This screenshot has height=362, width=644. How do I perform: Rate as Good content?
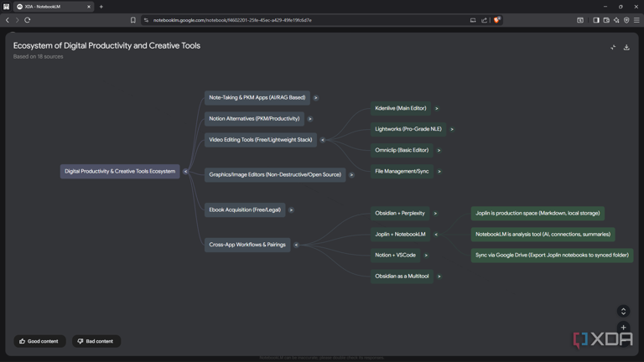pyautogui.click(x=39, y=341)
